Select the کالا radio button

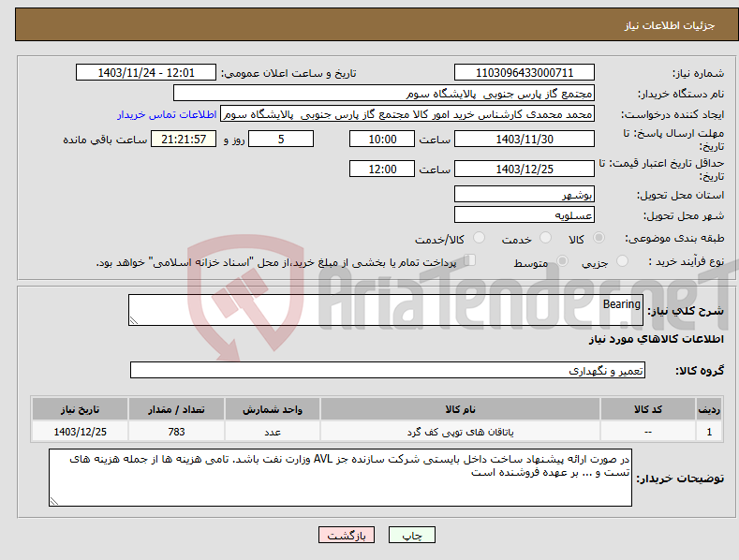(599, 238)
